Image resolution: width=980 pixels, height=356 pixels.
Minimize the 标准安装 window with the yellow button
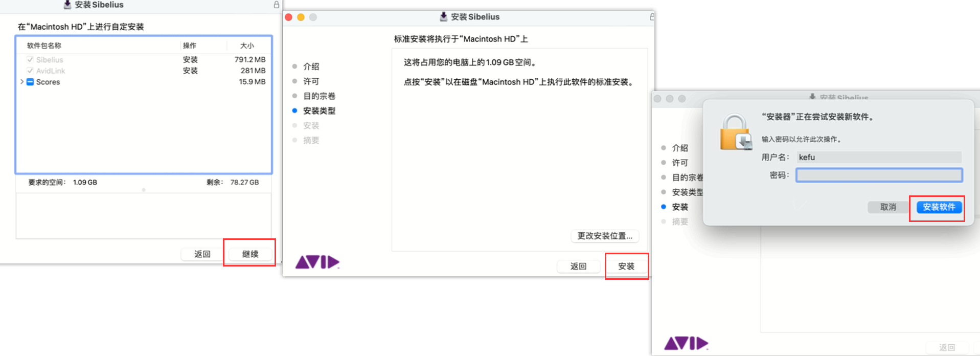[x=301, y=17]
